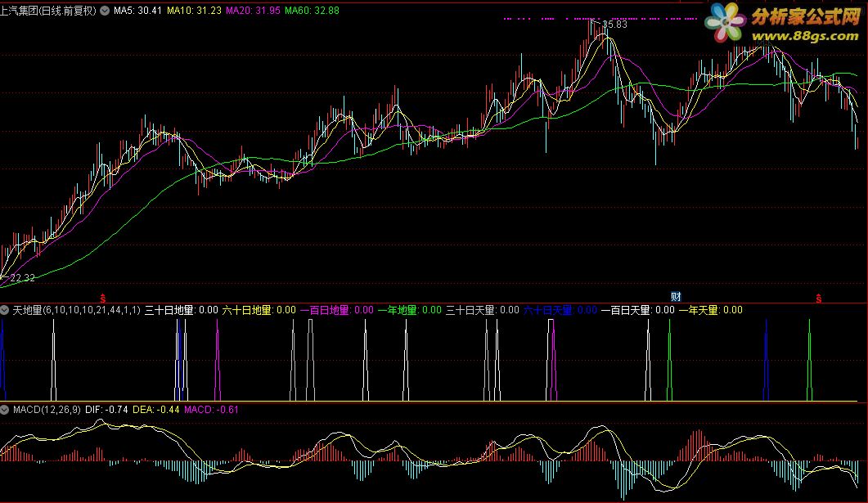Click the 35.83 high price label
The height and width of the screenshot is (503, 868).
[x=615, y=25]
